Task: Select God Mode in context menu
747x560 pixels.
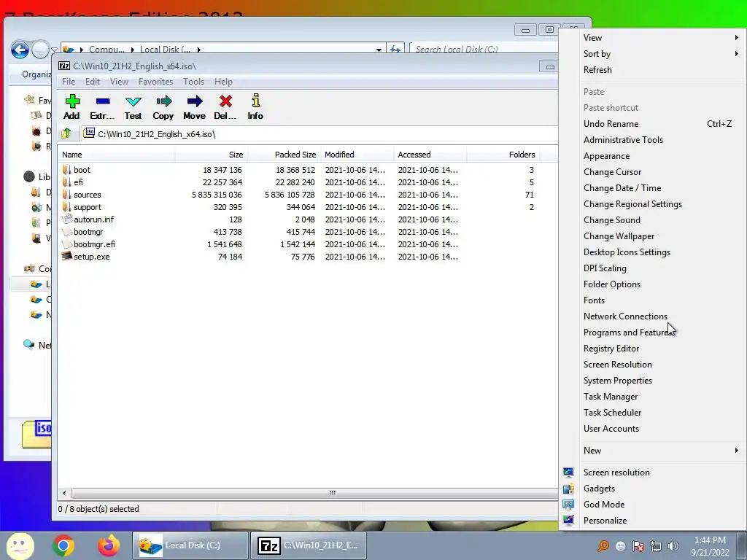Action: 603,505
